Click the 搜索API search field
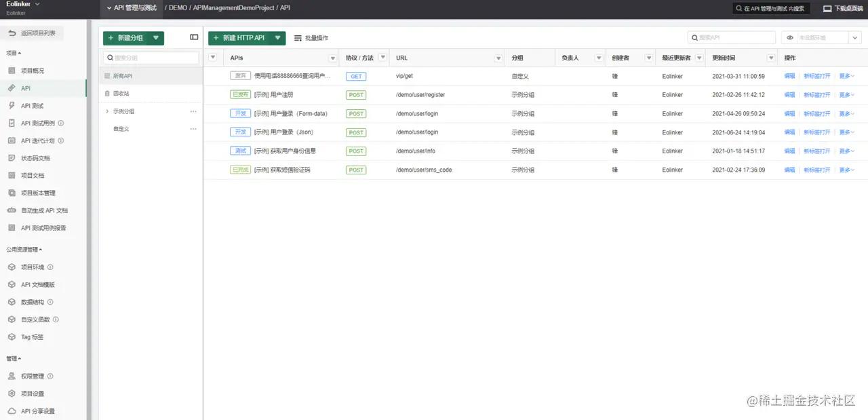868x420 pixels. pos(732,38)
